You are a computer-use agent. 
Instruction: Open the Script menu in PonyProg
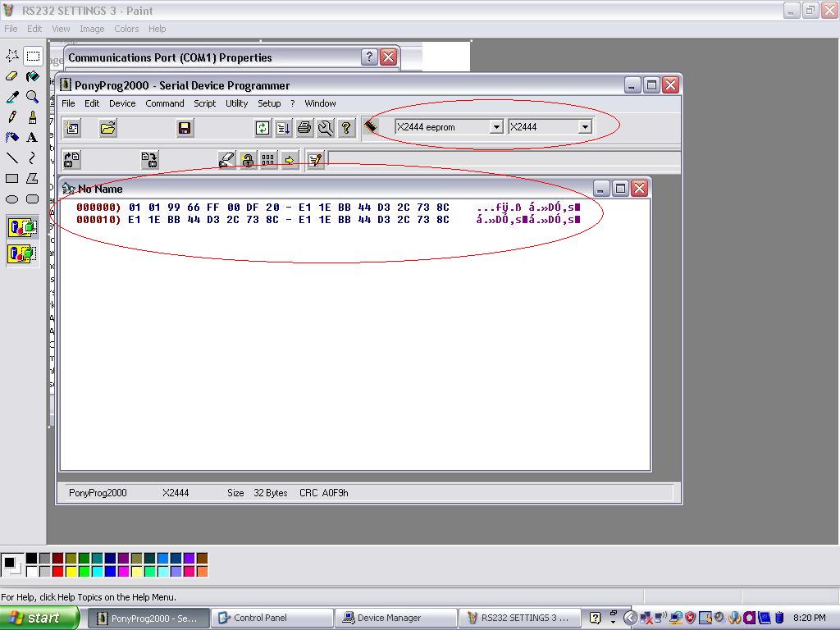pos(204,103)
